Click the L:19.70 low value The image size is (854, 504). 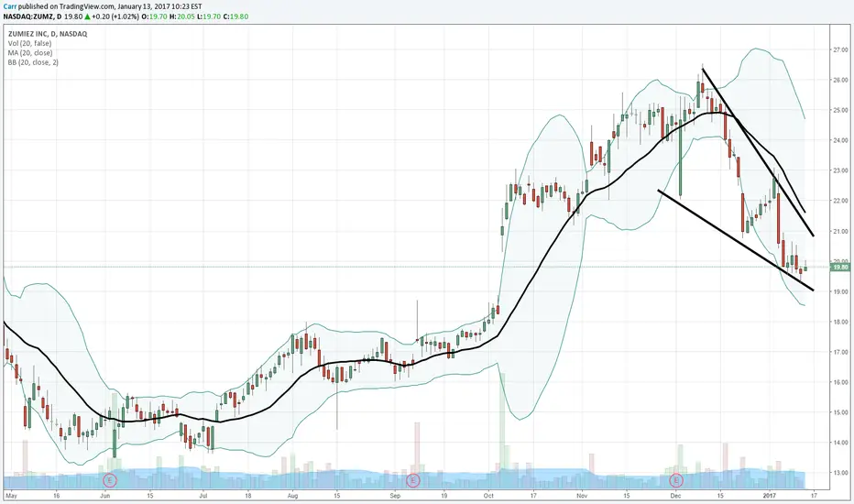click(x=207, y=16)
